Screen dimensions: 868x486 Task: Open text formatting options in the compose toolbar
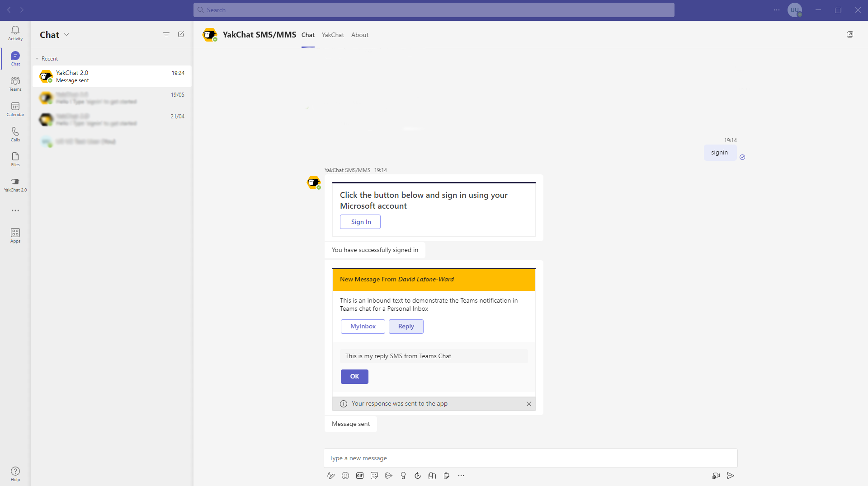point(331,476)
